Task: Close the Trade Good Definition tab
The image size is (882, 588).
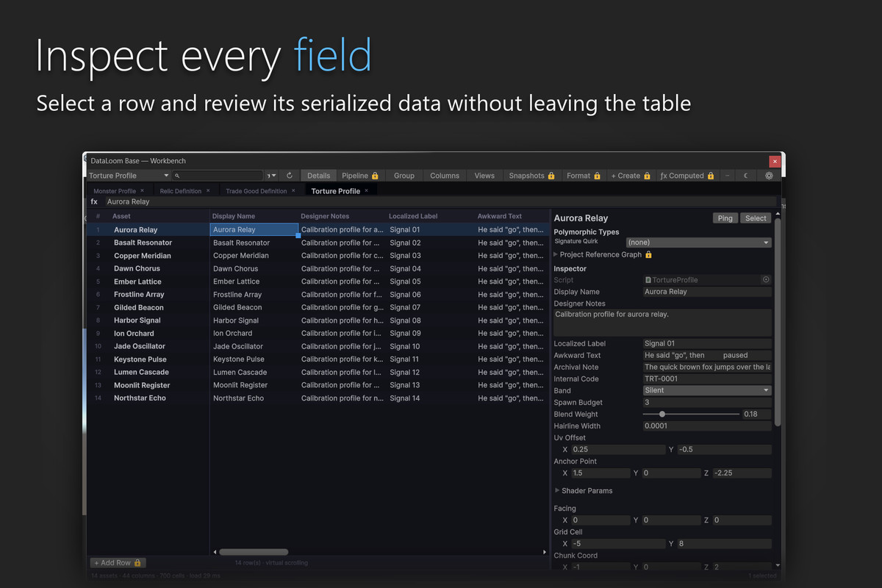Action: click(293, 191)
